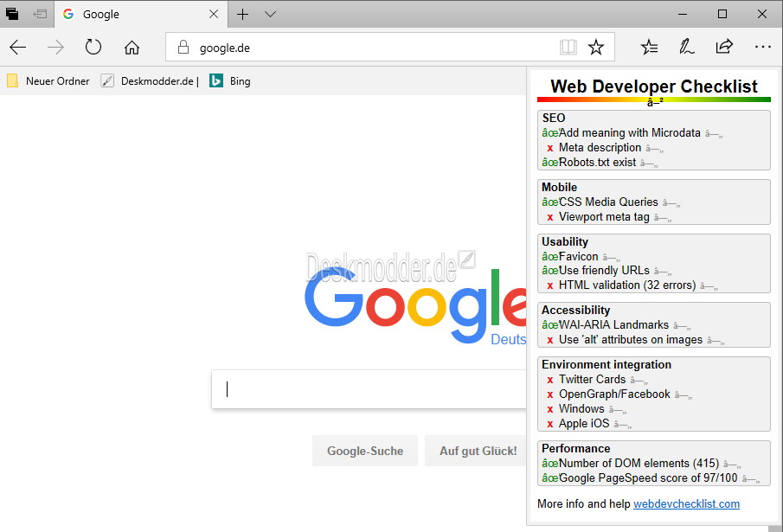
Task: Click help icon beside Add meaning with Microdata
Action: click(x=714, y=134)
